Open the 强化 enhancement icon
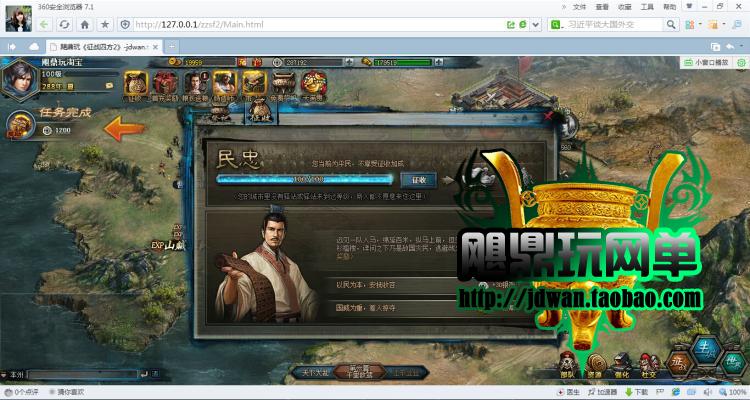The image size is (750, 400). coord(623,363)
